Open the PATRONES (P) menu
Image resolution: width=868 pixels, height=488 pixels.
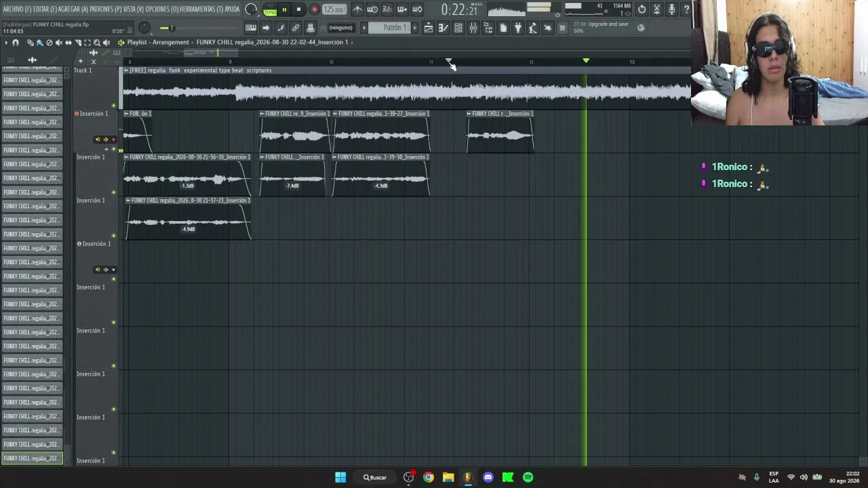(107, 9)
